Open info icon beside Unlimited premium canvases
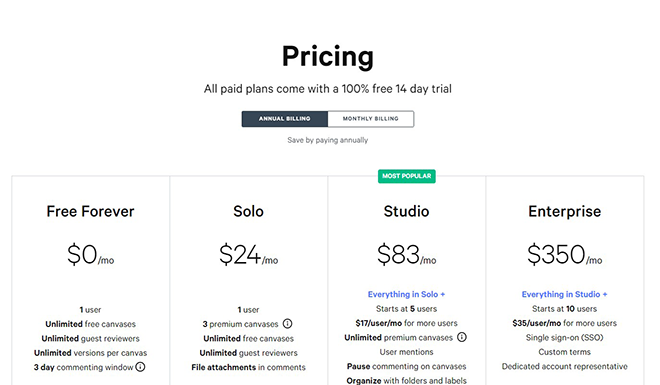Image resolution: width=660 pixels, height=385 pixels. click(462, 337)
